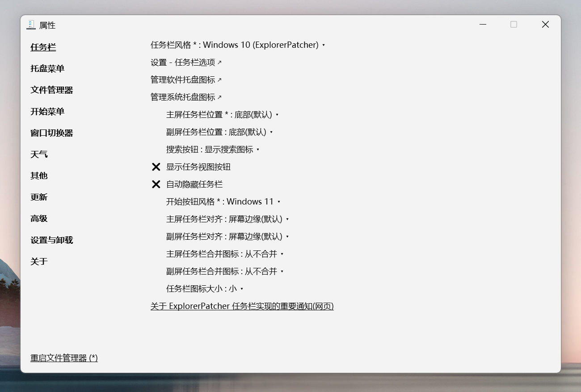Open 设置 - 任务栏选项 external link
The image size is (581, 392).
point(186,63)
